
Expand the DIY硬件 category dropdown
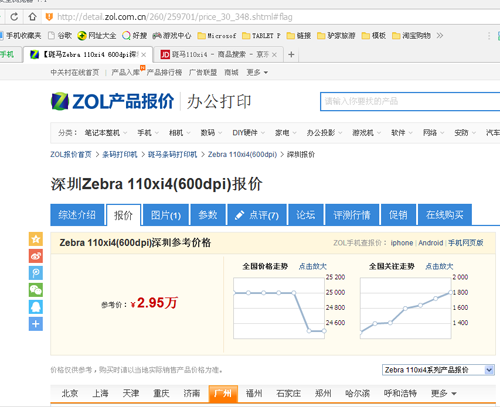click(x=249, y=133)
